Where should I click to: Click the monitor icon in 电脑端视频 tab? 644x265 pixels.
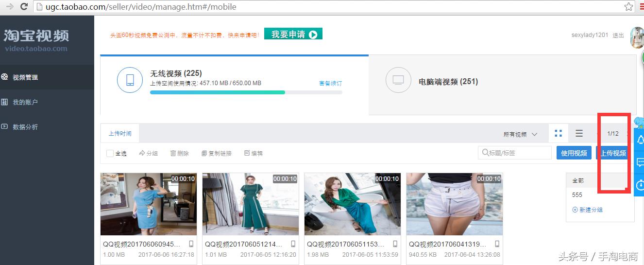[398, 80]
